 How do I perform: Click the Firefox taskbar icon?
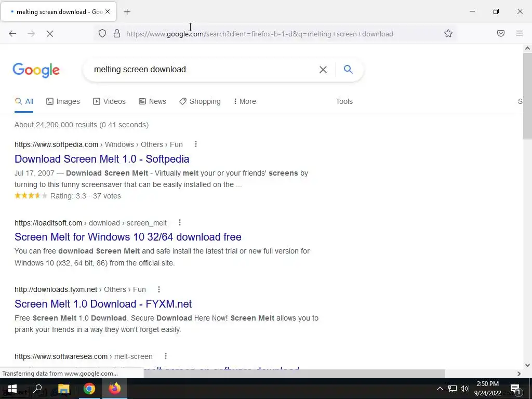[x=115, y=389]
